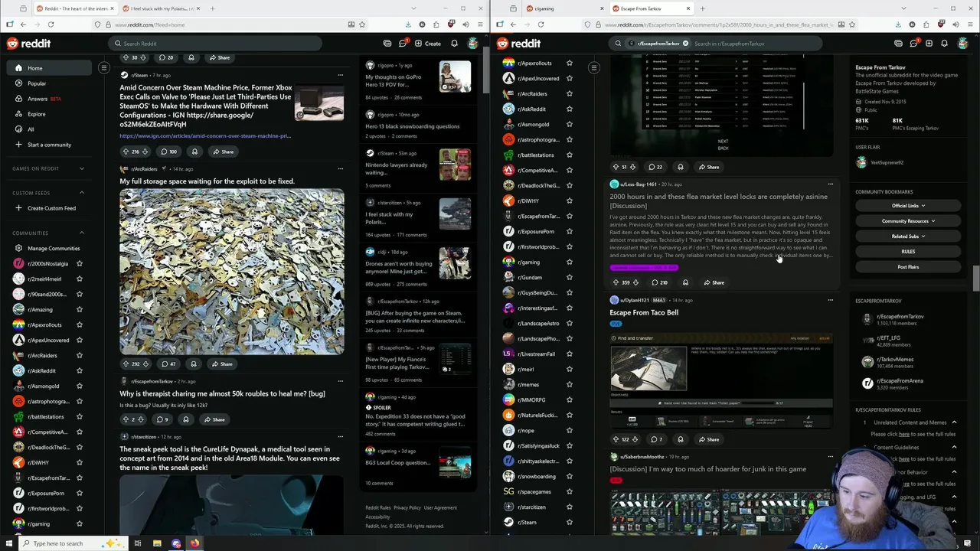Open the keys pile image post

pyautogui.click(x=232, y=272)
